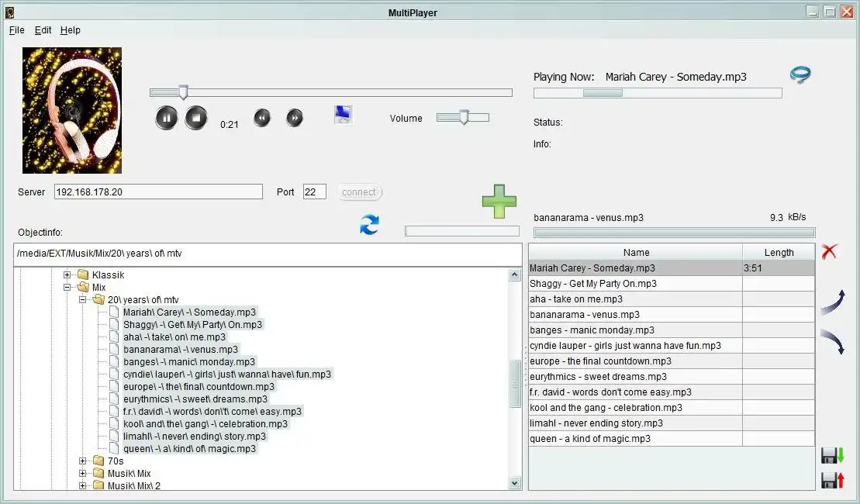Select playlist row bananarama - venus.mp3
This screenshot has width=860, height=504.
(672, 315)
